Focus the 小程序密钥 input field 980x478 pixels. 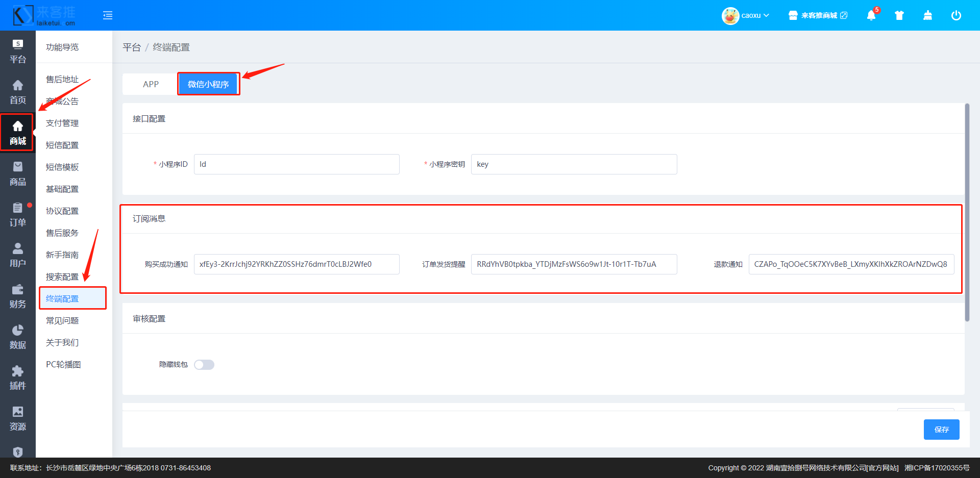click(x=574, y=164)
